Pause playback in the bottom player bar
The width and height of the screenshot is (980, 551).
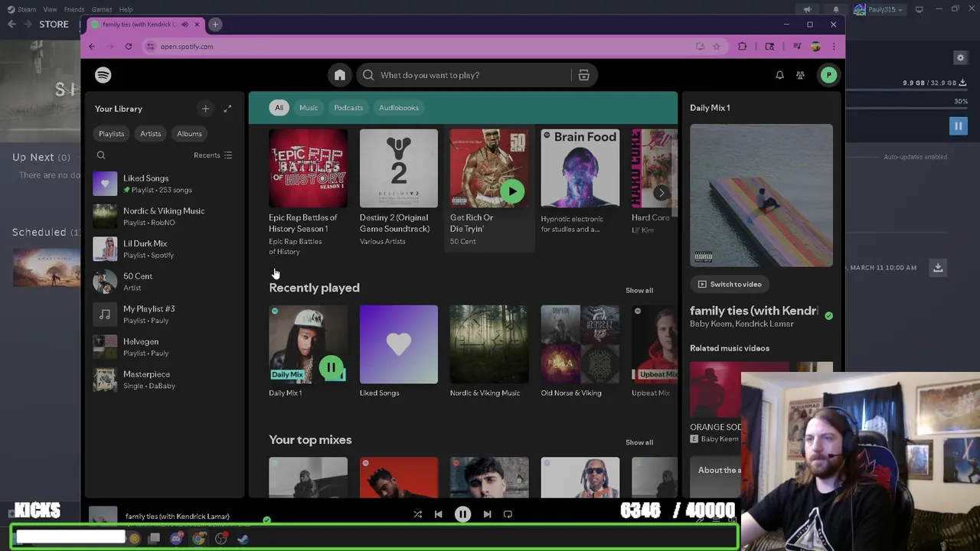462,514
